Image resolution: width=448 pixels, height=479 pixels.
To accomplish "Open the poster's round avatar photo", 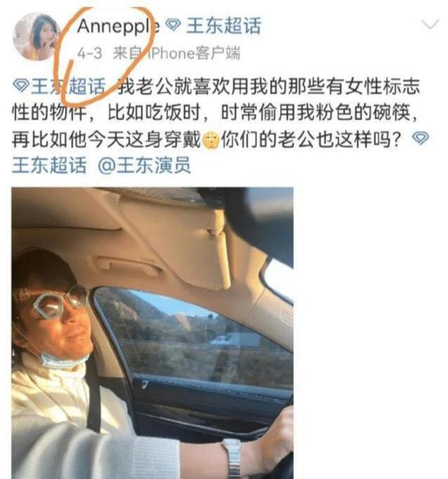I will pyautogui.click(x=37, y=37).
